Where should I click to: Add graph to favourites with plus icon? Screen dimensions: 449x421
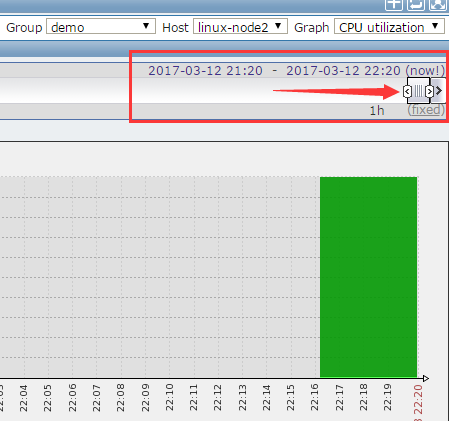click(394, 5)
